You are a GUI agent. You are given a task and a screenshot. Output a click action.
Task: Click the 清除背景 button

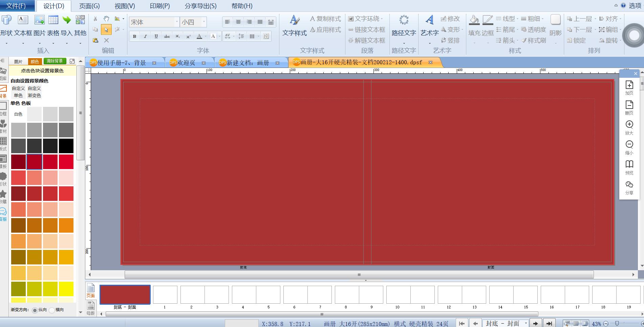(55, 61)
